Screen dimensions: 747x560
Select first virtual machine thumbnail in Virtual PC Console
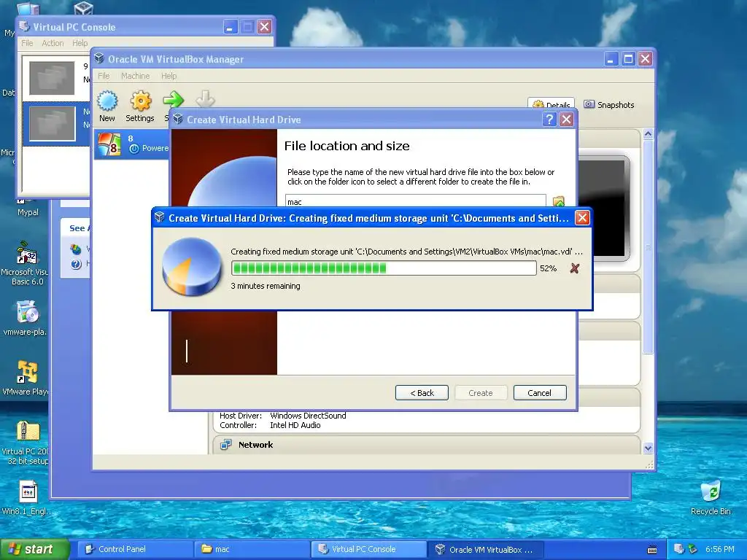click(x=52, y=77)
